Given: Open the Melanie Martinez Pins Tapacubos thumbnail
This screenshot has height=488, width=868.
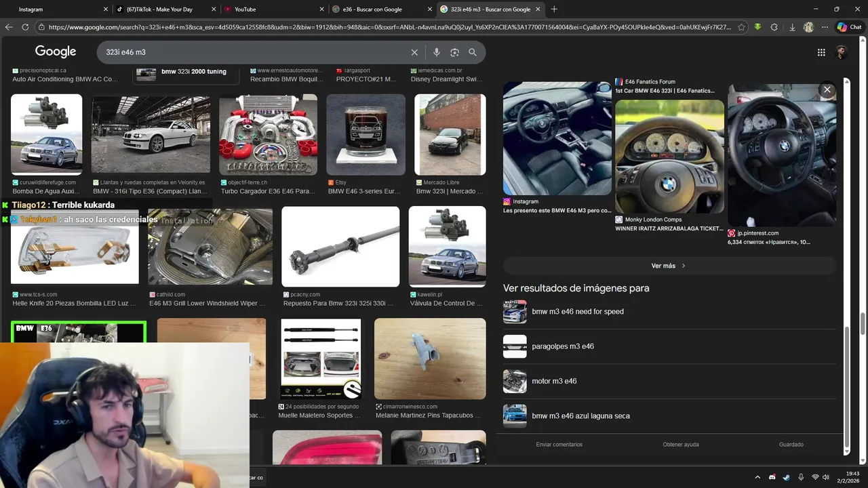Looking at the screenshot, I should [x=430, y=359].
